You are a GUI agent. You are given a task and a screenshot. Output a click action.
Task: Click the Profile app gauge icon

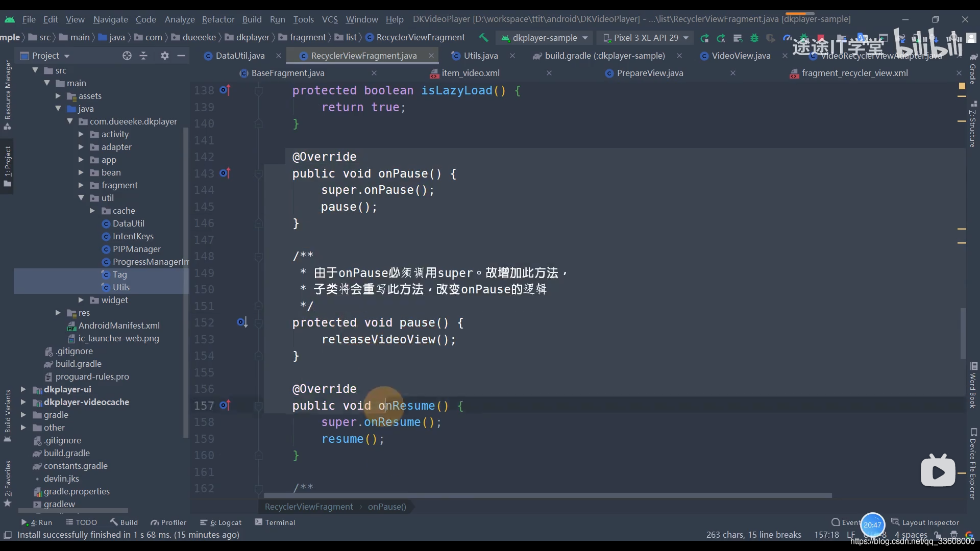(x=787, y=38)
